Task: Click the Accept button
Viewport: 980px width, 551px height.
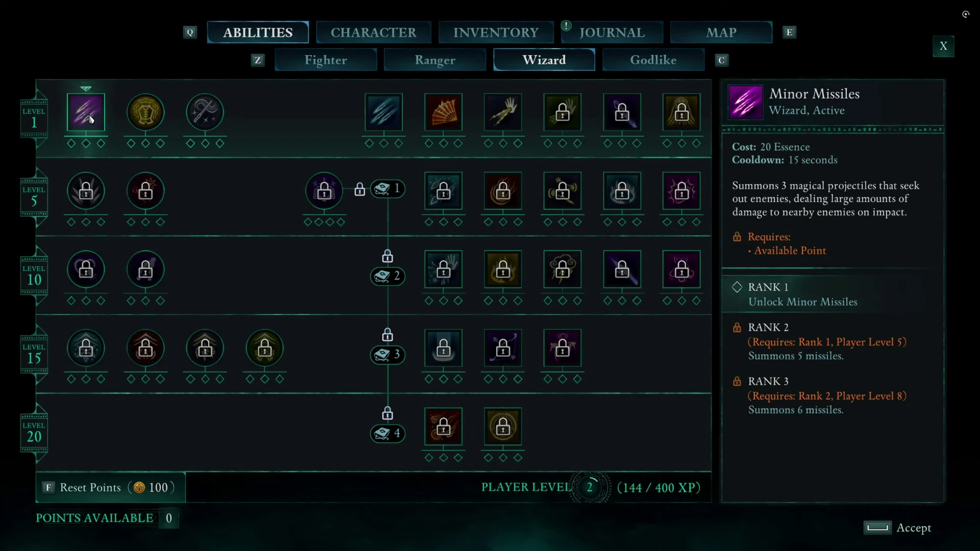Action: point(897,528)
